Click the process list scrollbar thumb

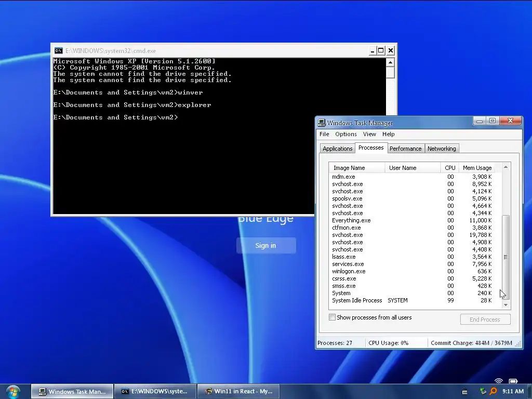(506, 257)
